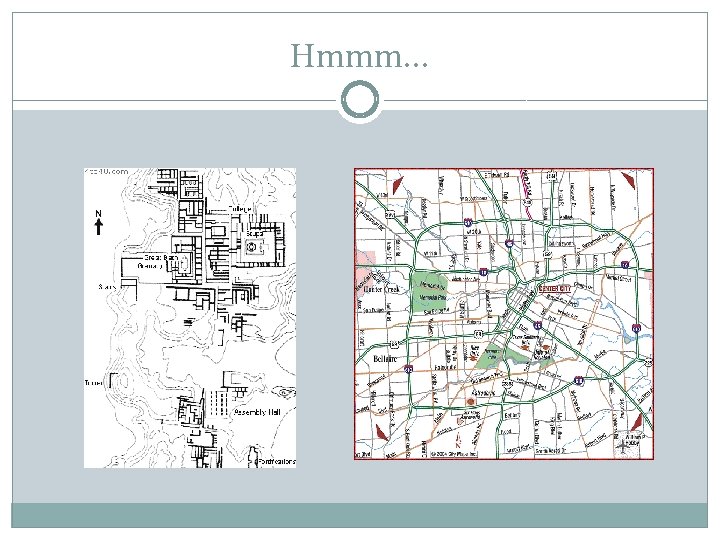
Task: Click the airplane airport symbol on city map
Action: point(622,445)
